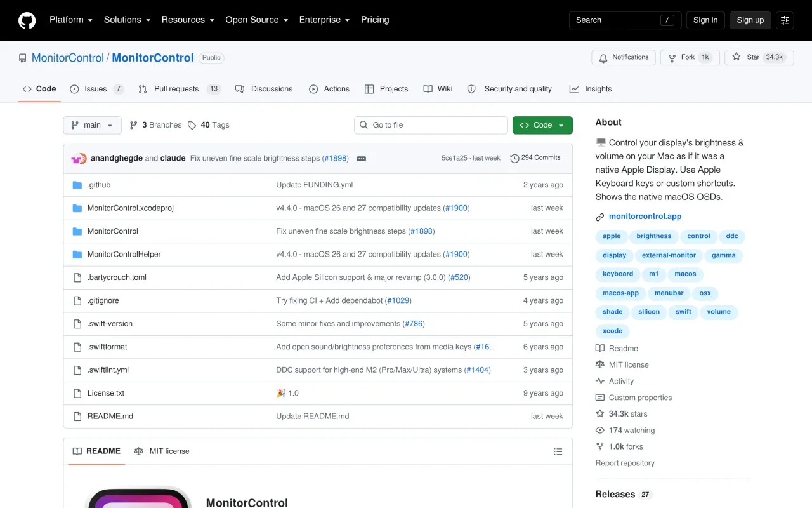
Task: Click Sign in button
Action: coord(705,20)
